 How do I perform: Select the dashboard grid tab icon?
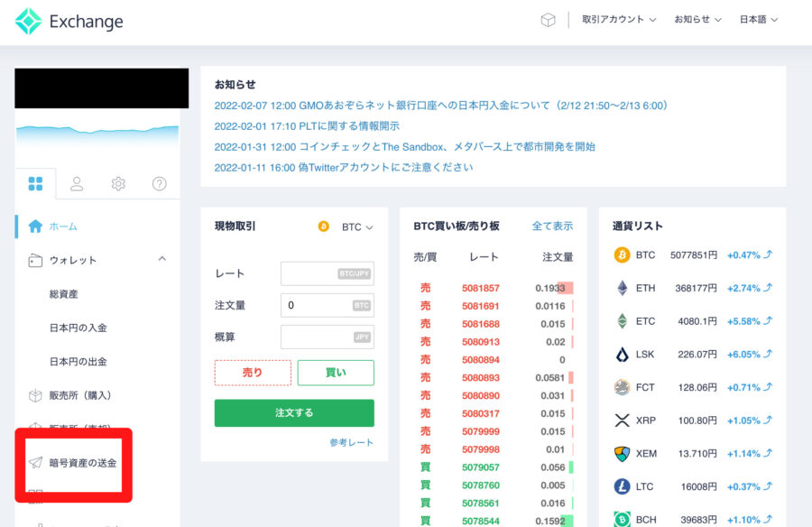coord(35,183)
